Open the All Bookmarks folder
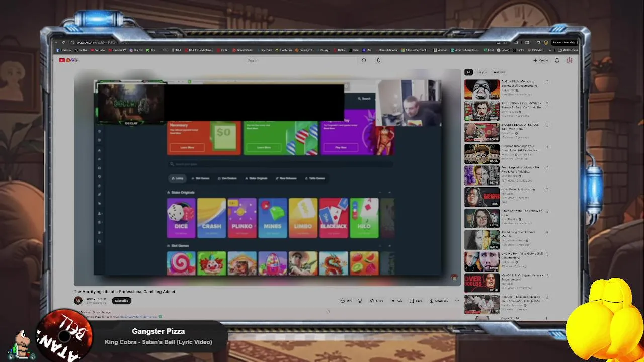Viewport: 644px width, 362px height. 569,50
